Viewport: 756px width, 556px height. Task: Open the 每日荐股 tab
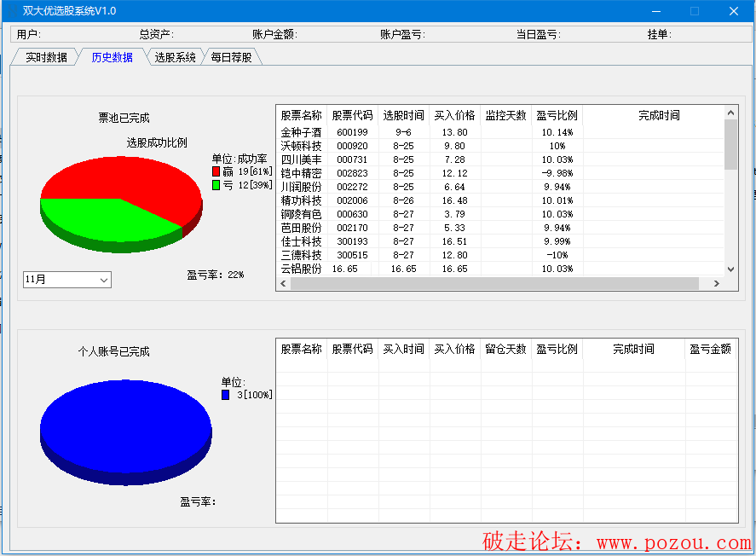click(x=232, y=57)
